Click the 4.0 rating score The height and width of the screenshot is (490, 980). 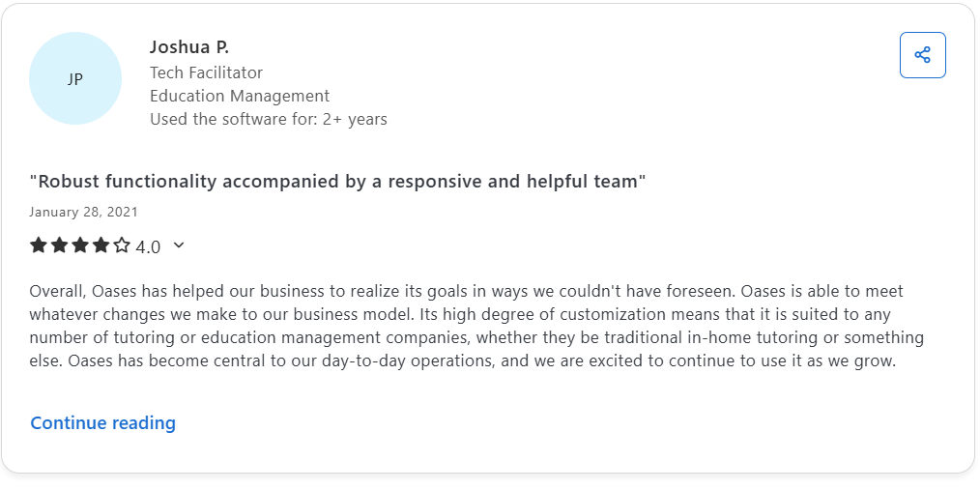coord(148,246)
